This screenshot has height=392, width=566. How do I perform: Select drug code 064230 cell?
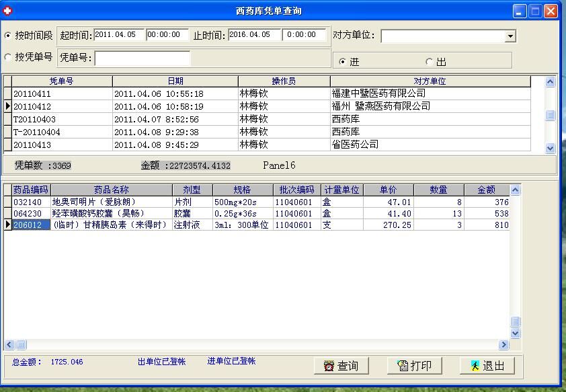click(x=31, y=213)
